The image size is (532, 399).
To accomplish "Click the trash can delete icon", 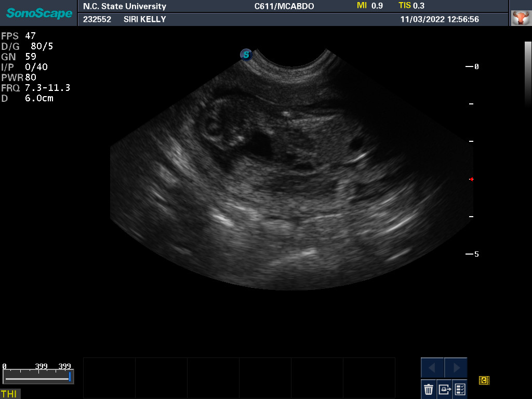I will (x=429, y=389).
